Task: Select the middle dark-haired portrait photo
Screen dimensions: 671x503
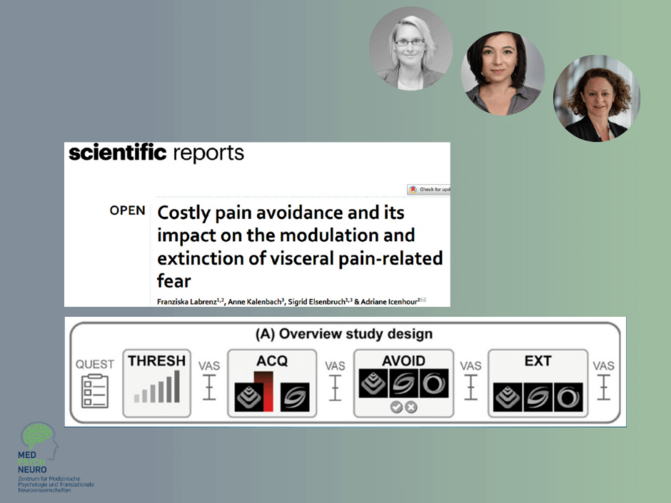Action: [x=502, y=74]
